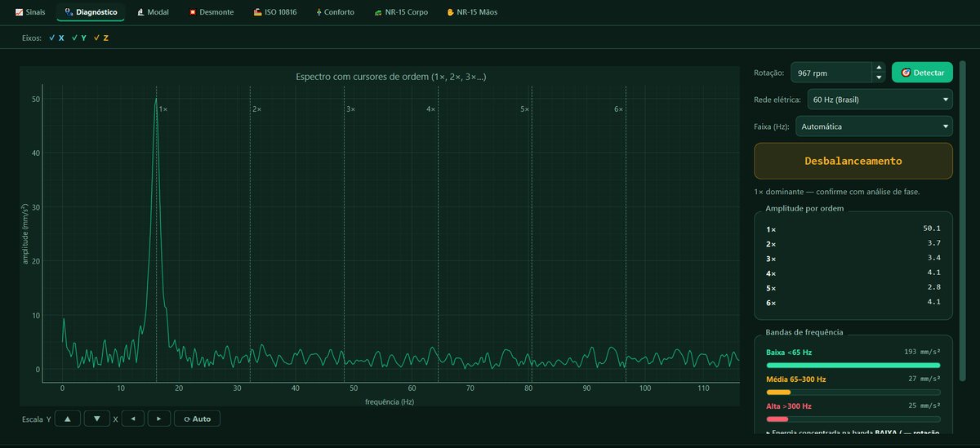
Task: Select the NR-15 Mãos tab
Action: point(472,12)
